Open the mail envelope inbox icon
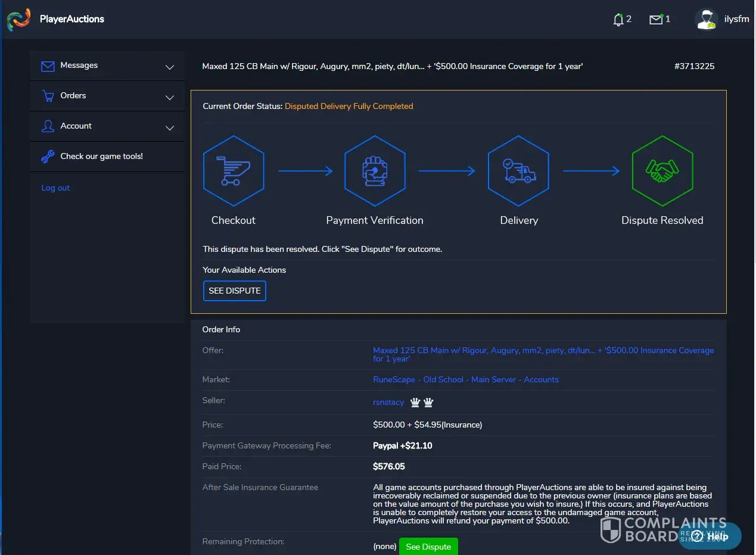This screenshot has width=756, height=555. 655,20
